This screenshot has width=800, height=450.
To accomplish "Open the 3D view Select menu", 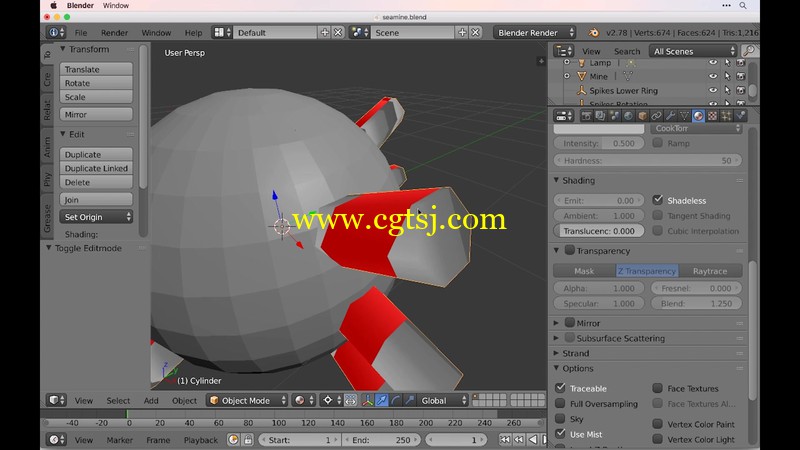I will 118,401.
